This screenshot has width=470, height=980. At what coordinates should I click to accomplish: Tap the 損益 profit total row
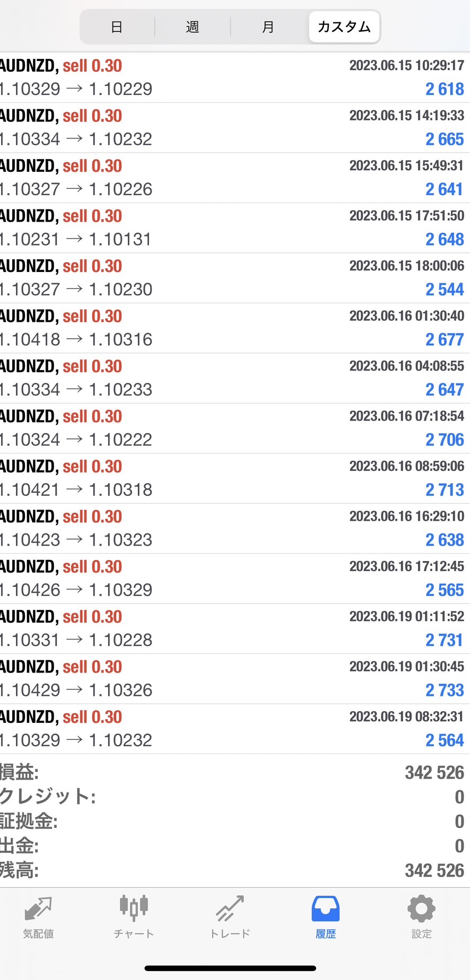pyautogui.click(x=235, y=773)
